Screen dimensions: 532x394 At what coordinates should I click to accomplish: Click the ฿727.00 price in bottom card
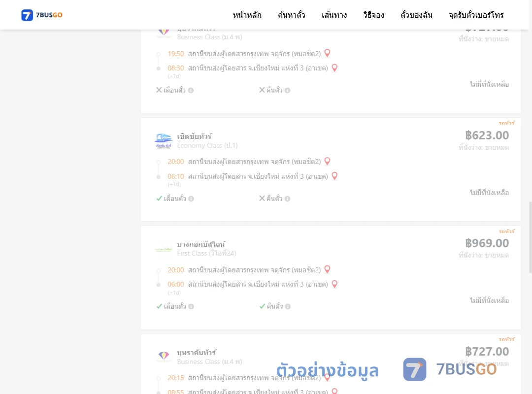487,352
